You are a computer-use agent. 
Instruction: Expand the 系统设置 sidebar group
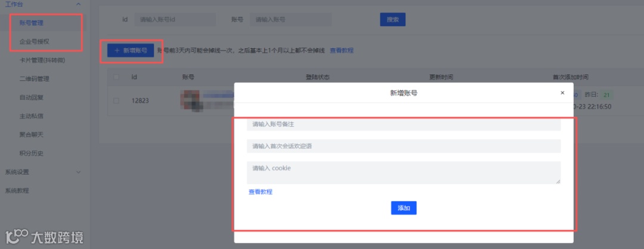[x=79, y=172]
